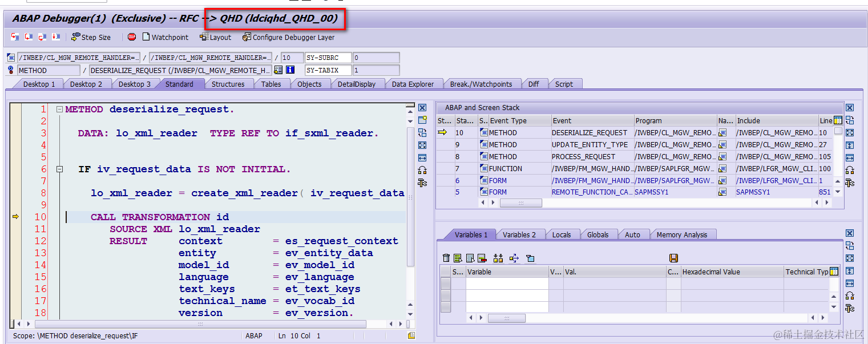Open the Break./Watchpoints tab
Screen dimensions: 868x344
(x=481, y=84)
